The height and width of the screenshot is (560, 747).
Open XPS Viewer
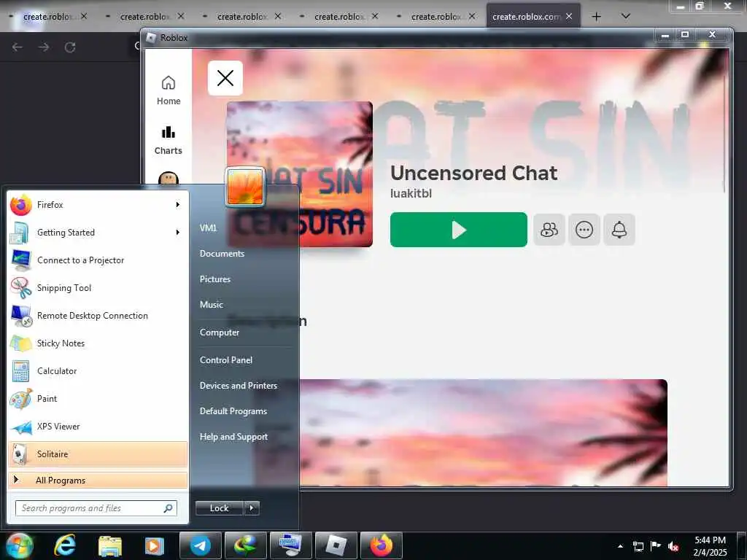tap(98, 426)
